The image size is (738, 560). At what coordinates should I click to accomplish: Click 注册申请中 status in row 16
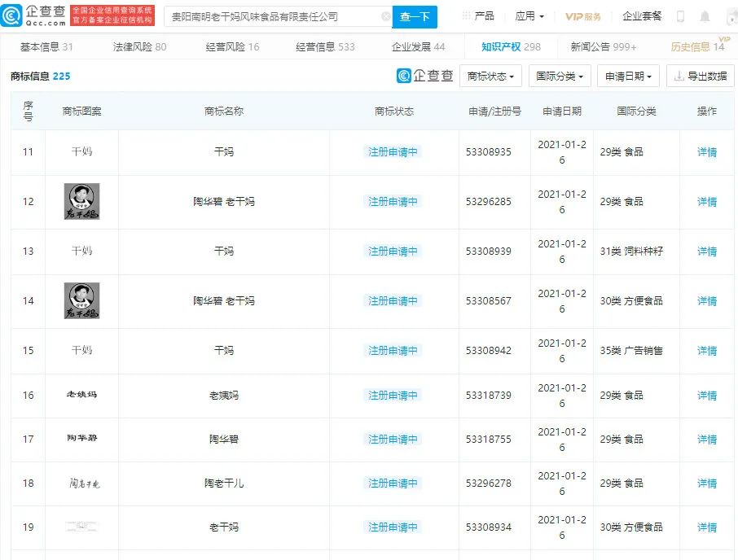[x=393, y=396]
